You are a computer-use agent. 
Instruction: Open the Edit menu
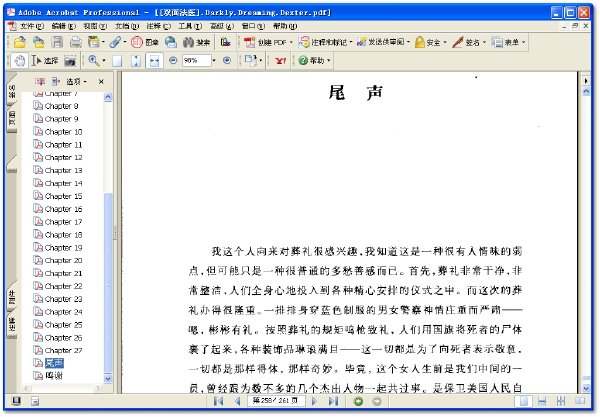tap(64, 26)
